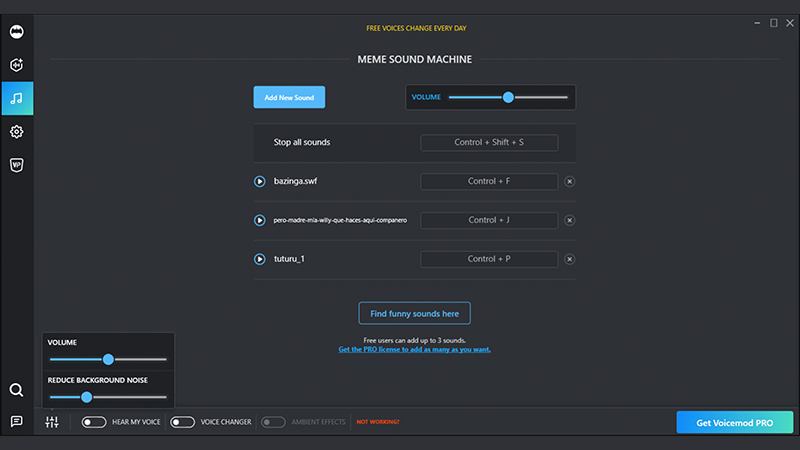Maximize the Voicemod window
This screenshot has width=800, height=450.
coord(773,23)
